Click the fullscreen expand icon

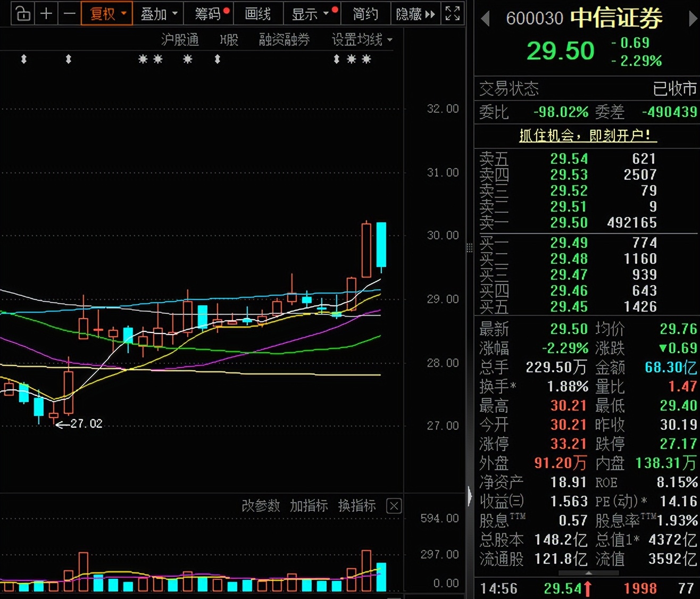point(452,14)
